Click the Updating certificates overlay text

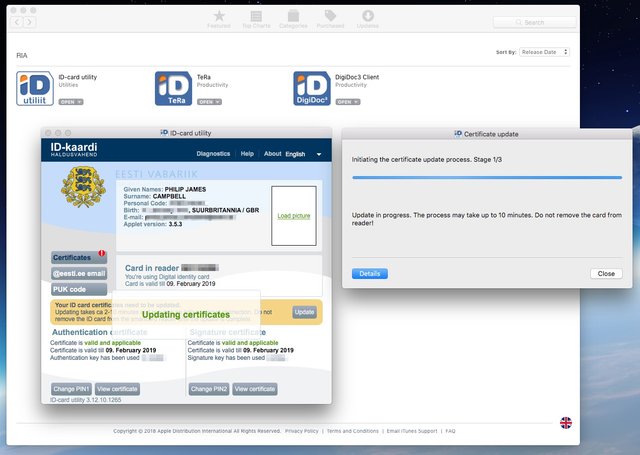click(x=186, y=315)
